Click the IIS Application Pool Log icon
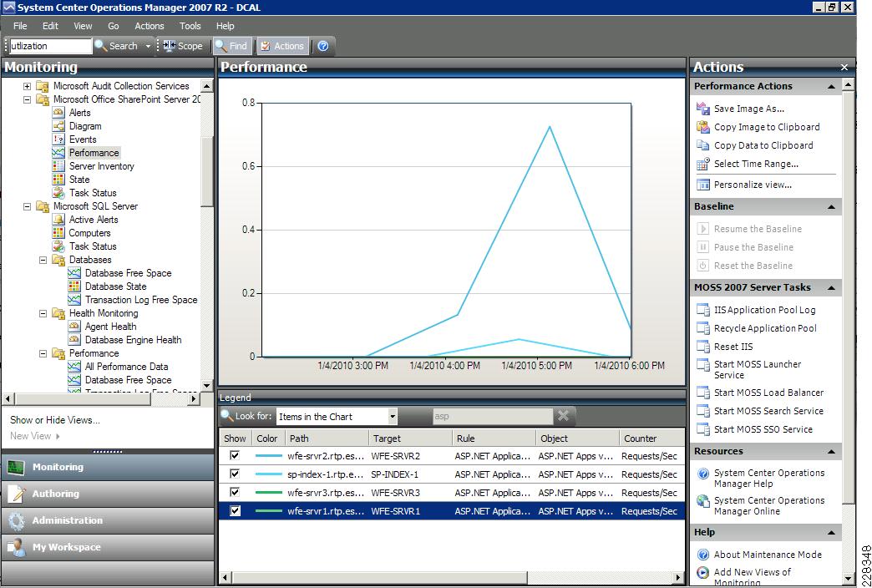 pyautogui.click(x=703, y=310)
